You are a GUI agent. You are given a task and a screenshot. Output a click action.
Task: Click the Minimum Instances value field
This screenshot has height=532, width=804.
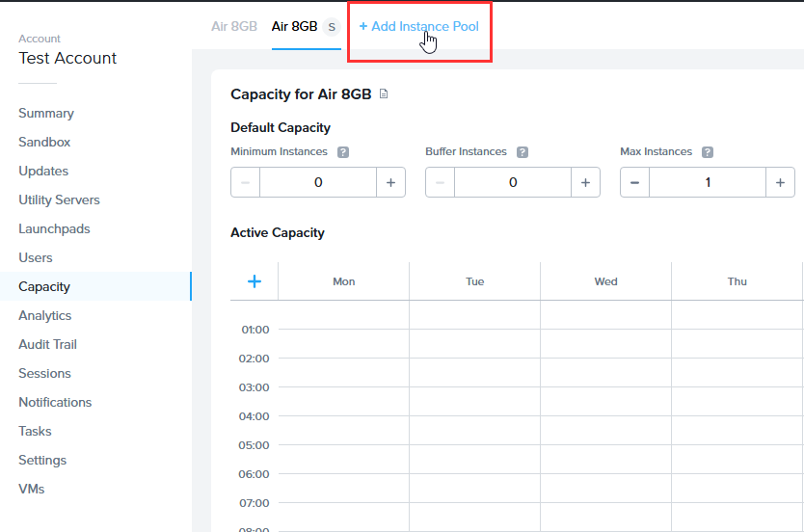[x=318, y=182]
